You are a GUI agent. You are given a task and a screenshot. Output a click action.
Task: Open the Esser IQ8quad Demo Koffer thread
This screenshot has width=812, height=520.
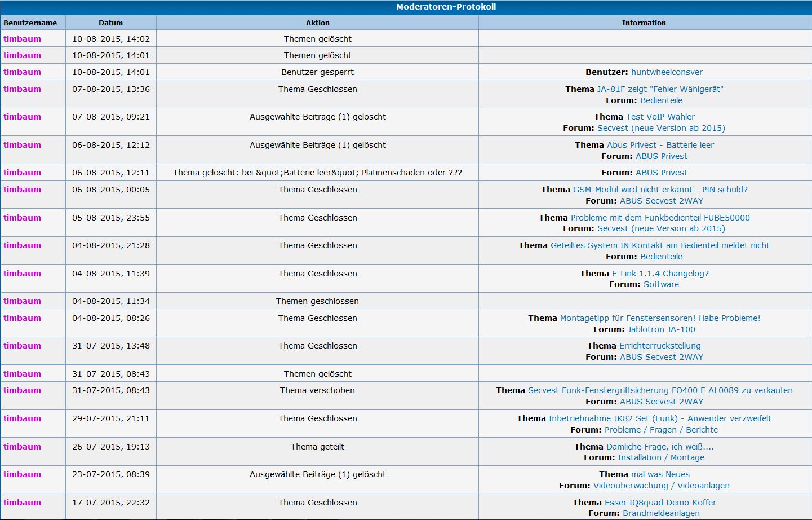coord(660,503)
